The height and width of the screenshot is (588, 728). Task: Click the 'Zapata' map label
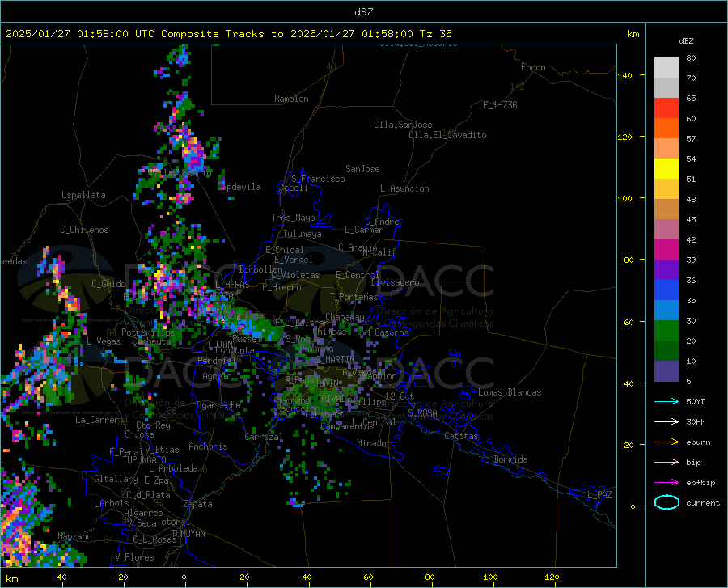(x=198, y=504)
